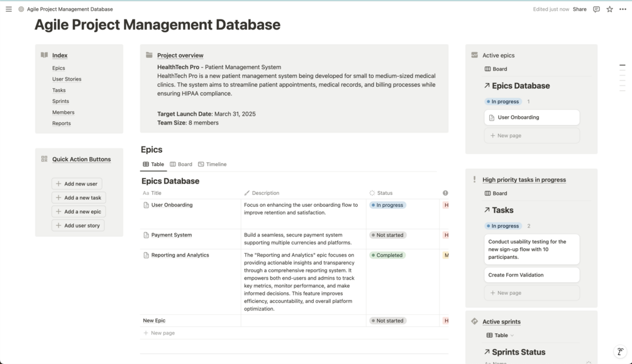Open the AI assistant icon in bottom-right corner
The width and height of the screenshot is (632, 364).
pyautogui.click(x=620, y=351)
